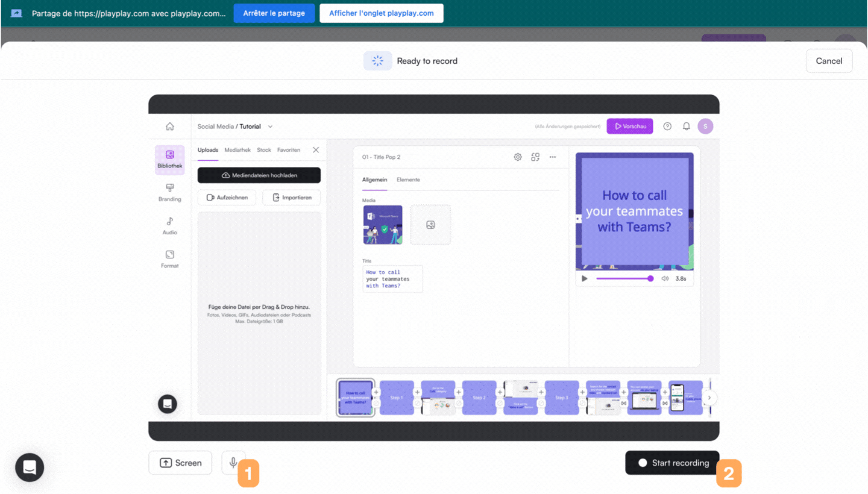Cancel the recording setup
The height and width of the screenshot is (494, 868).
(829, 61)
